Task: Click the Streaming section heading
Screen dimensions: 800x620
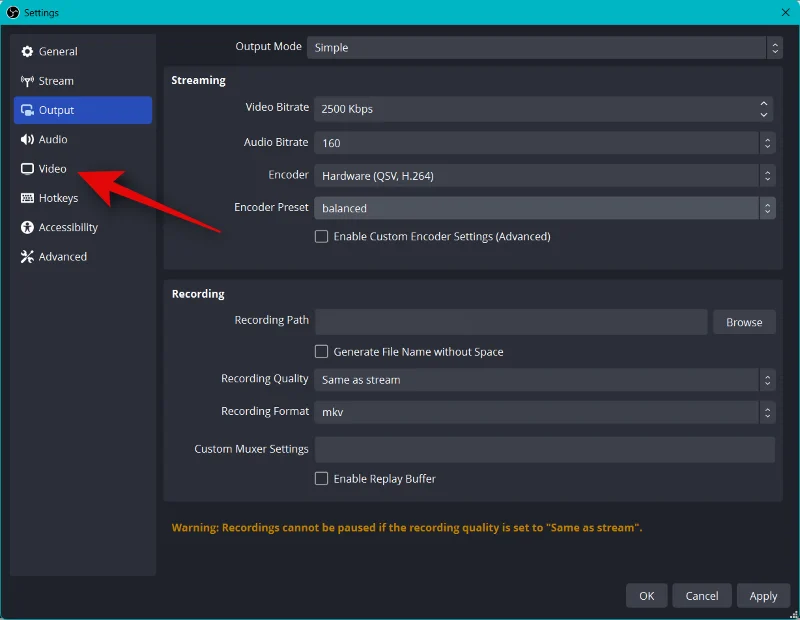Action: [198, 80]
